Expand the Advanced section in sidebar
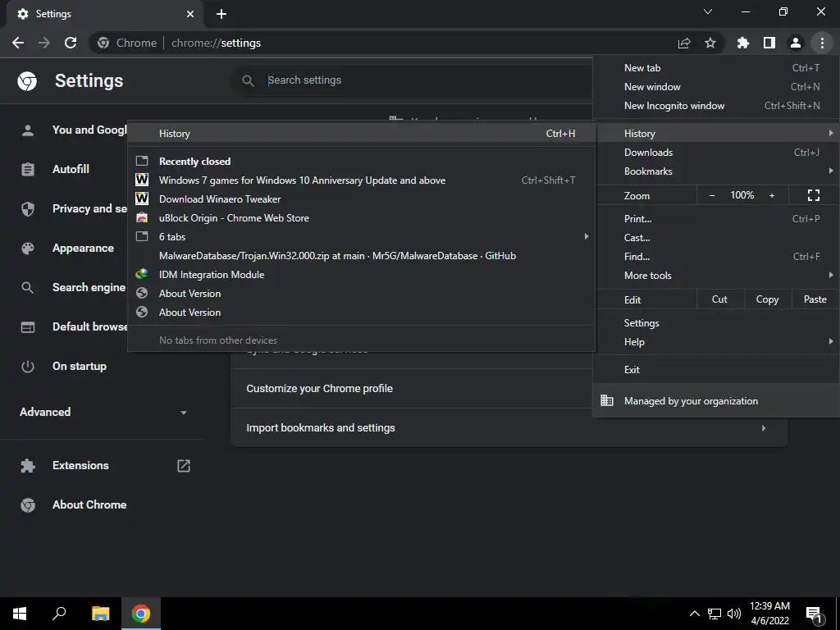840x630 pixels. click(x=184, y=413)
